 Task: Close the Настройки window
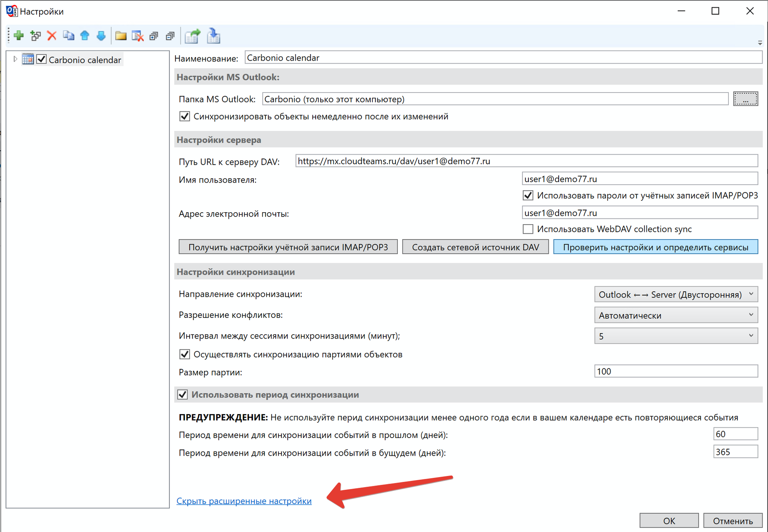(x=750, y=11)
